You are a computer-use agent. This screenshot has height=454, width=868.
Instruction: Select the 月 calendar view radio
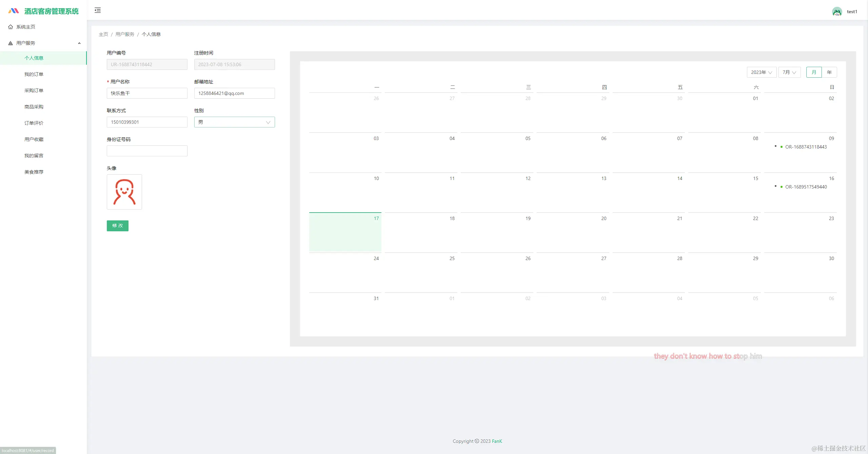814,72
